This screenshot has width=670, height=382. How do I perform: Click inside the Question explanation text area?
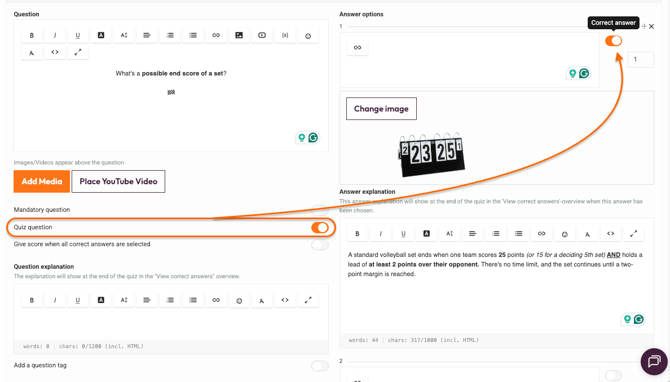(x=171, y=324)
